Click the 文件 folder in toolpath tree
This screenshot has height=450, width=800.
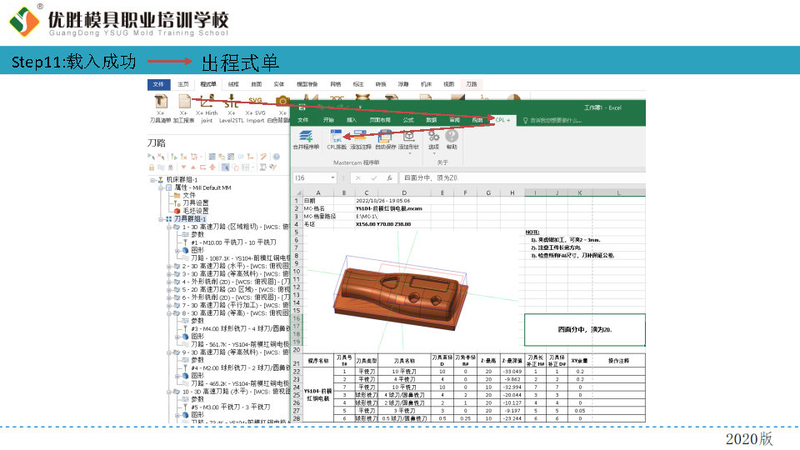click(x=177, y=195)
